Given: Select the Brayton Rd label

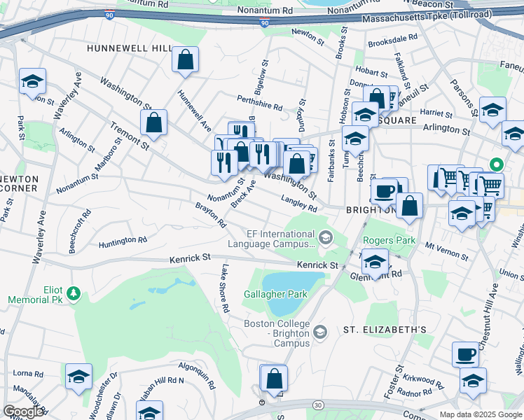Looking at the screenshot, I should click(211, 215).
